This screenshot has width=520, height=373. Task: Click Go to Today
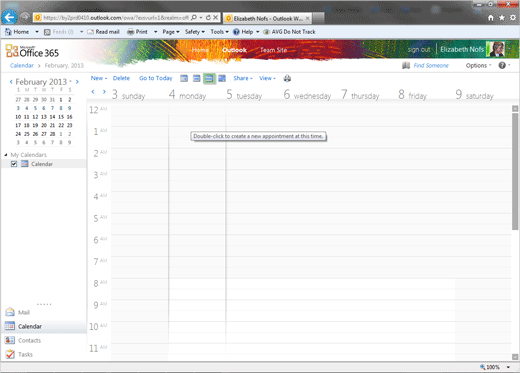[x=156, y=78]
